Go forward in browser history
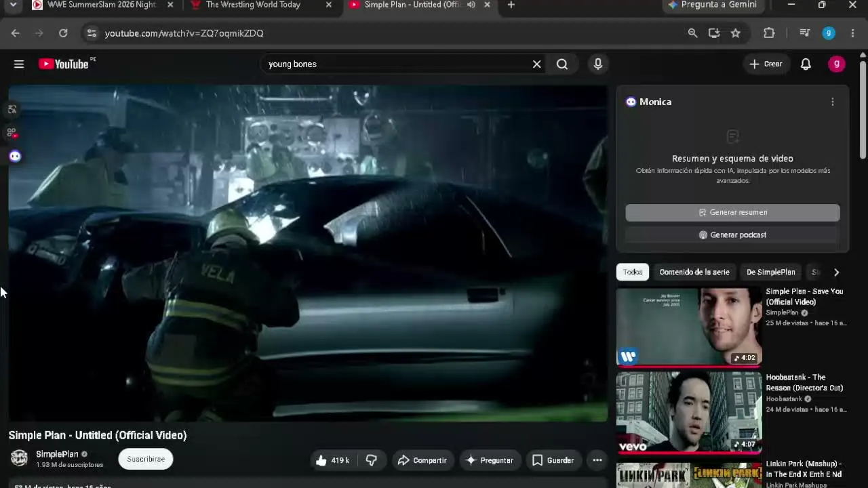The height and width of the screenshot is (488, 868). pyautogui.click(x=39, y=33)
